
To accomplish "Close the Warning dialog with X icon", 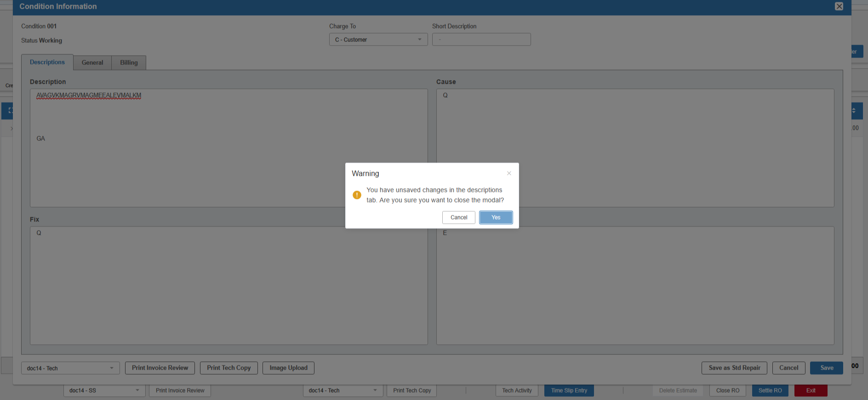I will 509,174.
